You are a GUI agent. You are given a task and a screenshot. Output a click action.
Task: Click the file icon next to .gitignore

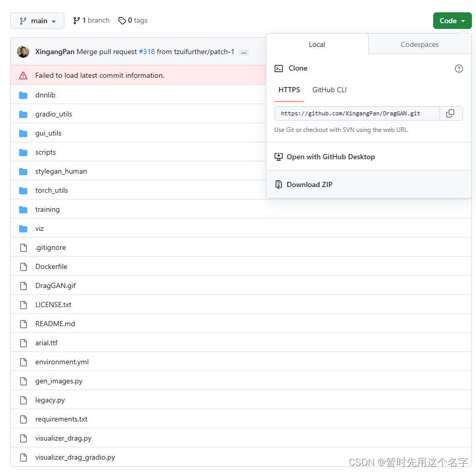tap(23, 248)
